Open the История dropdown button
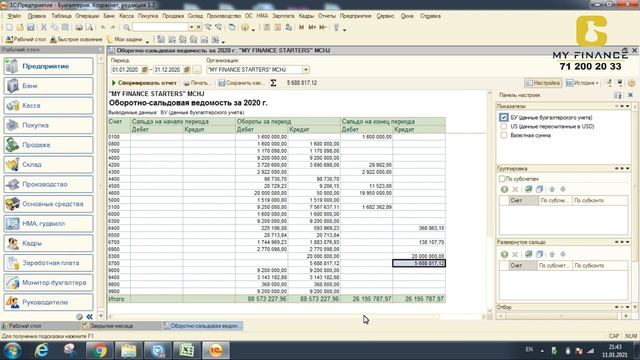This screenshot has width=640, height=360. pyautogui.click(x=582, y=83)
